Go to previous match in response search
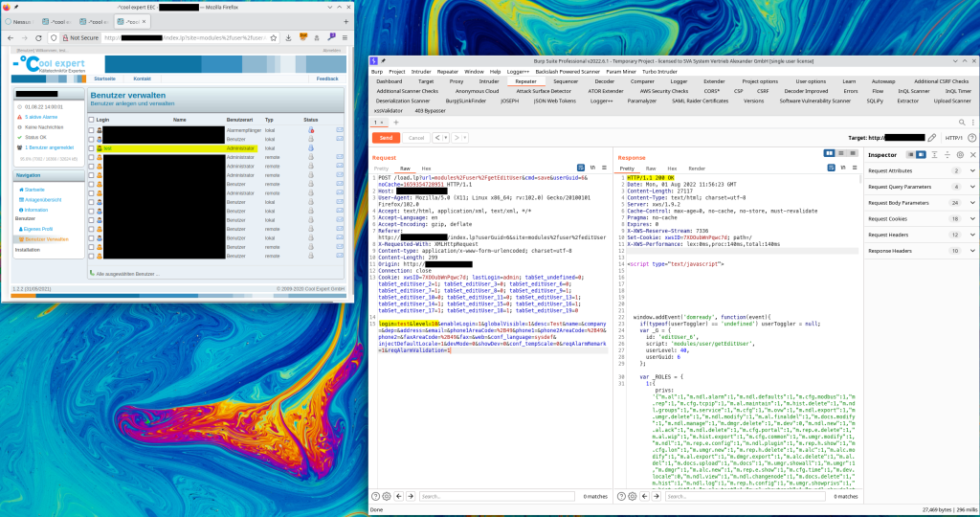Screen dimensions: 980x517 coord(644,496)
